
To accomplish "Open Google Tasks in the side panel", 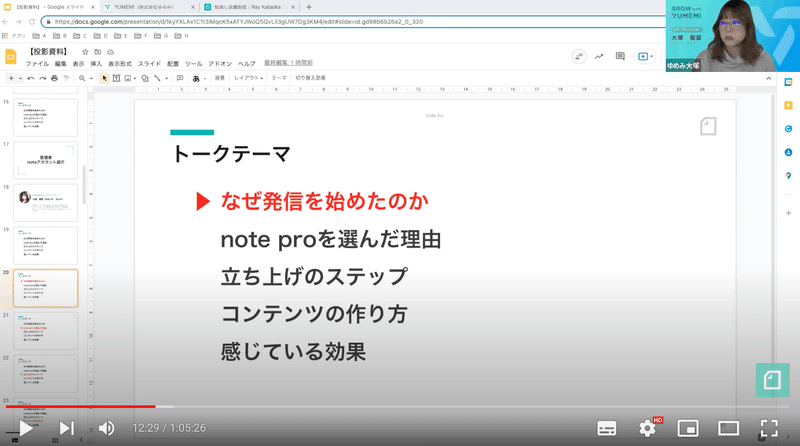I will pos(788,129).
